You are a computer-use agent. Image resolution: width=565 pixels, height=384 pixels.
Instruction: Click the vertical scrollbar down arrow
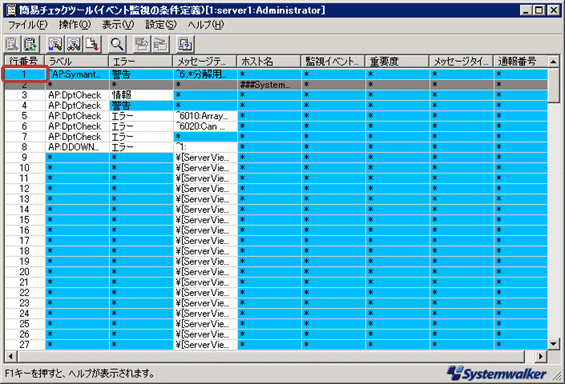pyautogui.click(x=554, y=343)
